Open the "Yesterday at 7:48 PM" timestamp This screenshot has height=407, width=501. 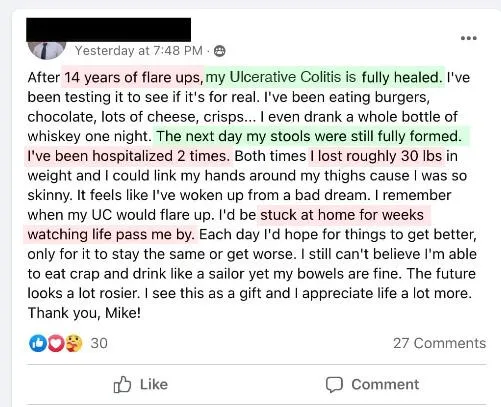pyautogui.click(x=139, y=51)
